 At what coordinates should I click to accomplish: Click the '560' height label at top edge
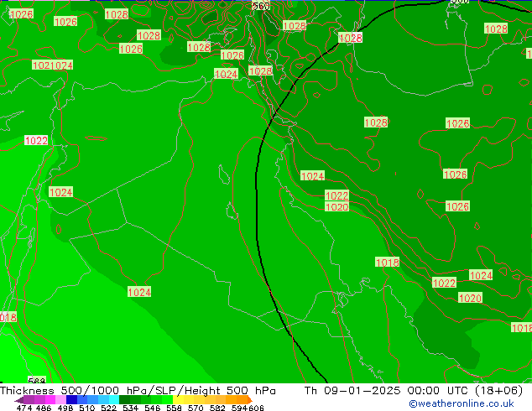pos(262,6)
